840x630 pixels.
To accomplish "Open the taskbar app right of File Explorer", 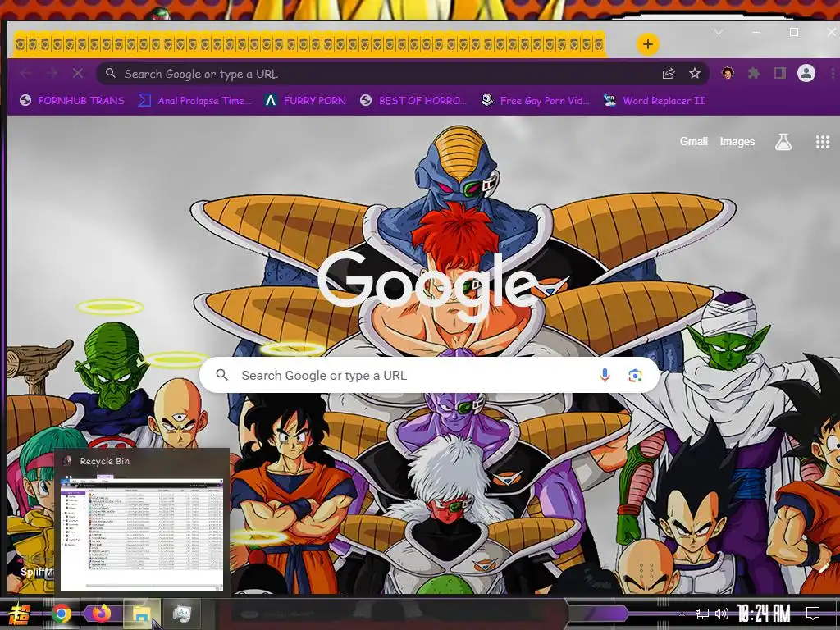I will [x=182, y=614].
